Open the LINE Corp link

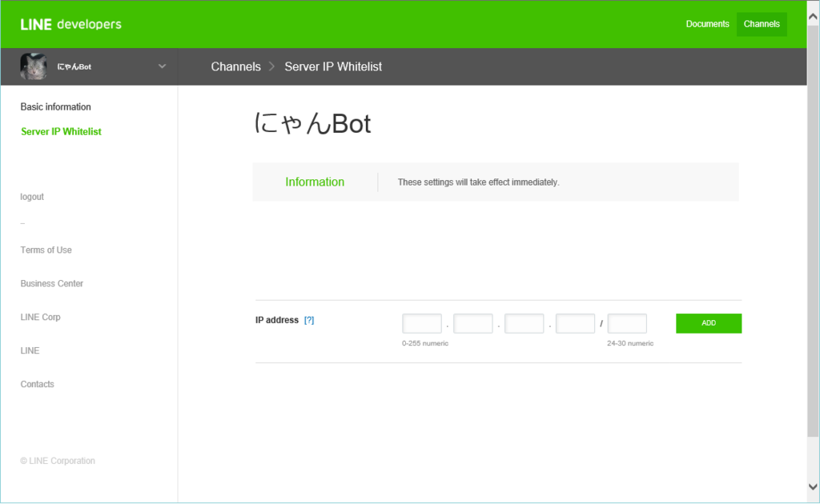40,317
